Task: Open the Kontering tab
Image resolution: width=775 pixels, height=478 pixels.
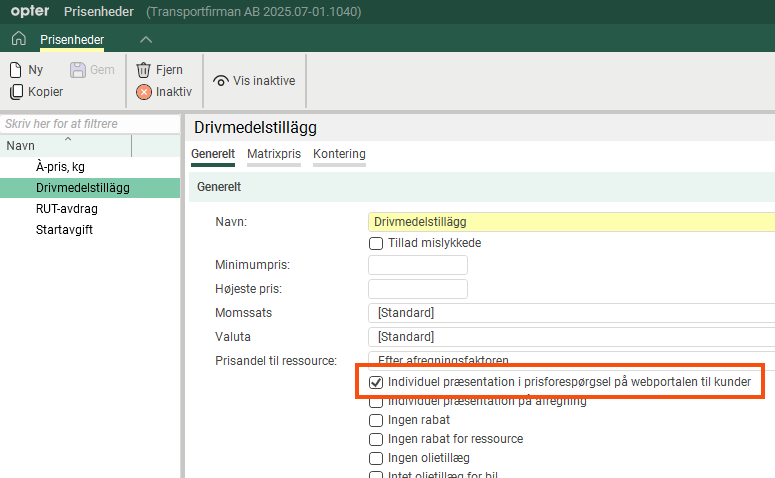Action: pos(339,154)
